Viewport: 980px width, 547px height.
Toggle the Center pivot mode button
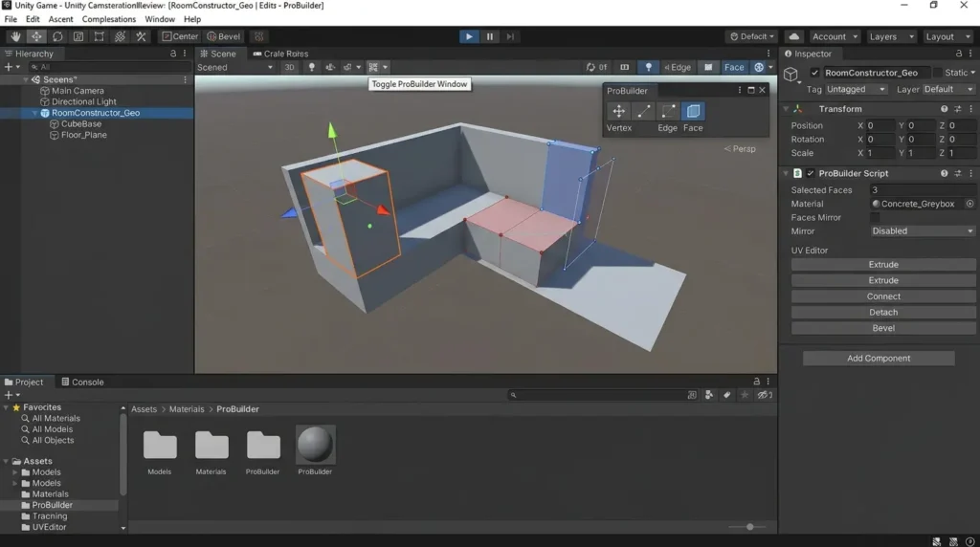click(x=180, y=36)
